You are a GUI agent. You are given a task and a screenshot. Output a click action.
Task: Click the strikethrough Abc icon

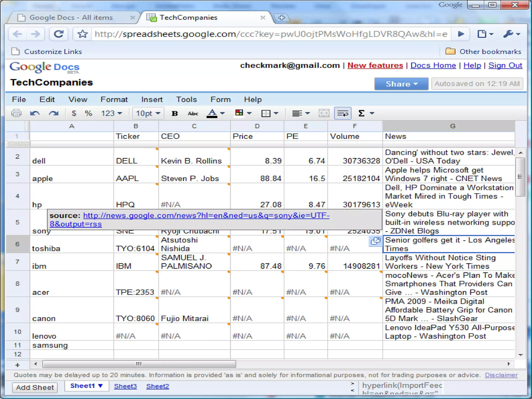click(193, 113)
